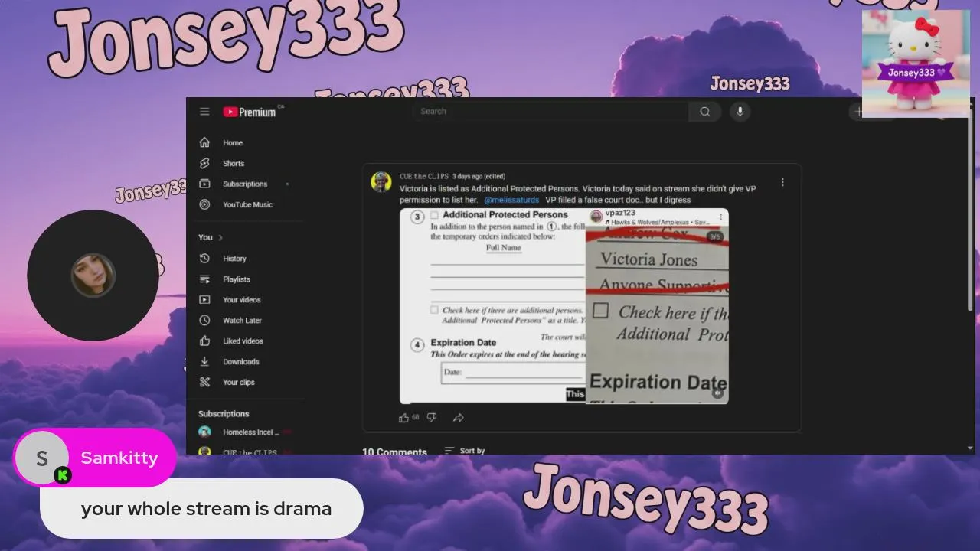
Task: Focus the YouTube Search field
Action: (x=550, y=112)
